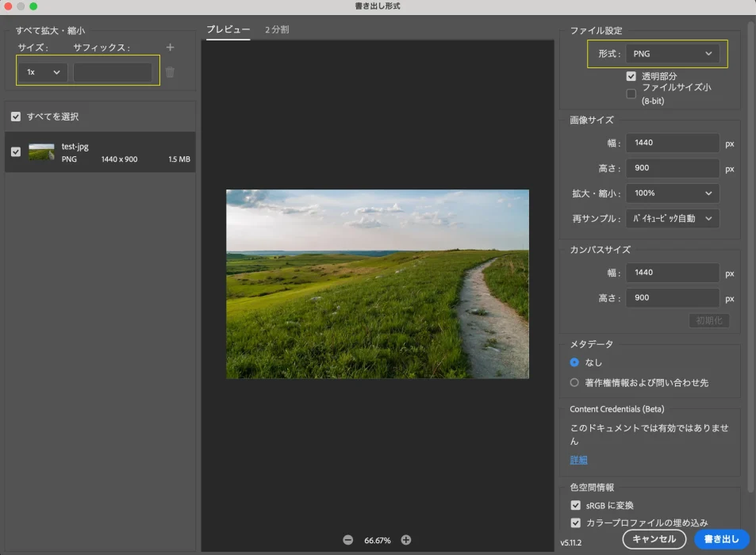Viewport: 756px width, 555px height.
Task: Click the サフィックス input field
Action: point(113,72)
